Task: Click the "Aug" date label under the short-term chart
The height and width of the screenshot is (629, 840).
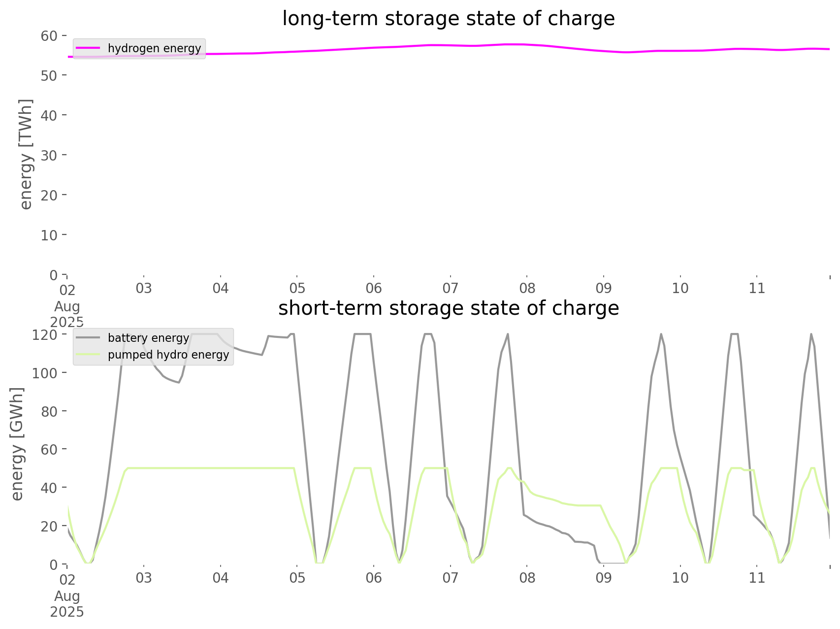Action: pyautogui.click(x=67, y=596)
